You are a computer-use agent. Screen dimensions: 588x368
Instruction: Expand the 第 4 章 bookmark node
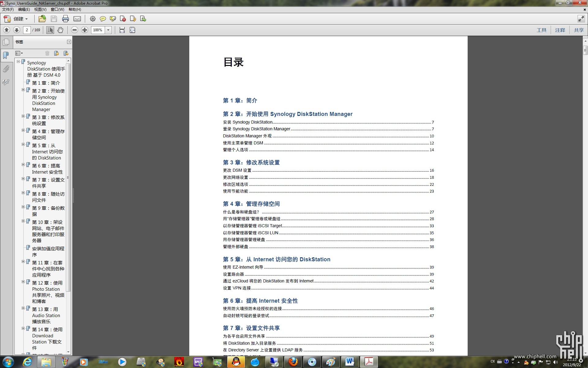23,130
